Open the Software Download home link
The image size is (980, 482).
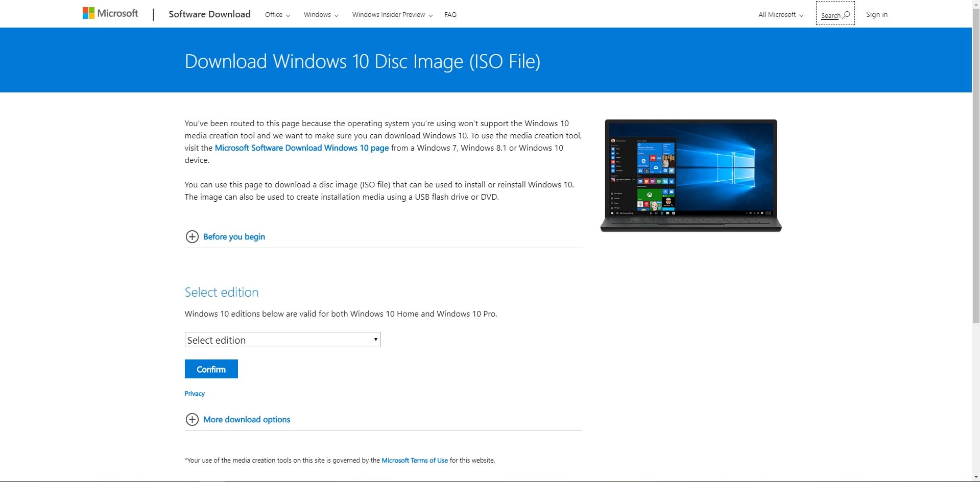pos(209,14)
